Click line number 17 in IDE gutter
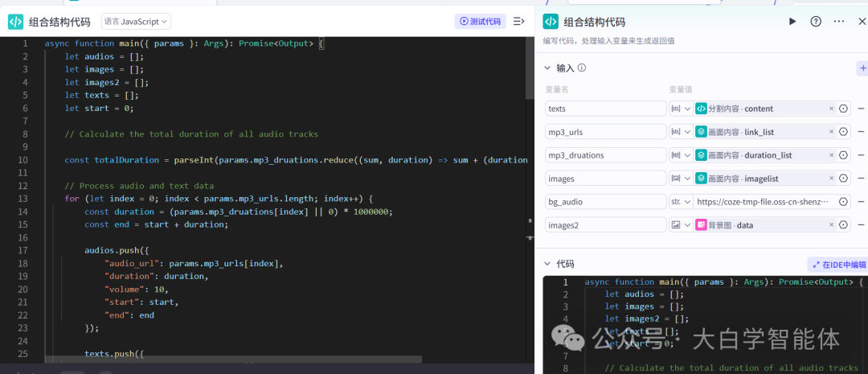The image size is (868, 374). click(23, 250)
